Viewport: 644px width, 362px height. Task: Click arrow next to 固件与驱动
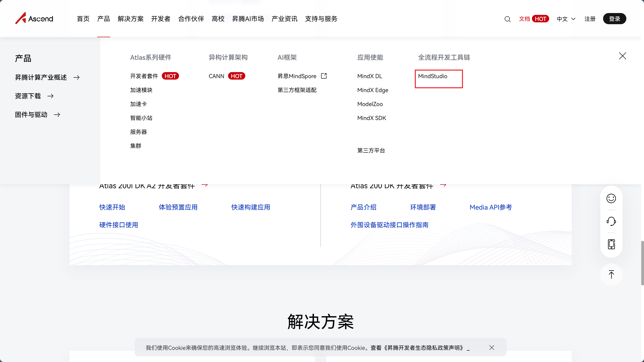point(57,115)
